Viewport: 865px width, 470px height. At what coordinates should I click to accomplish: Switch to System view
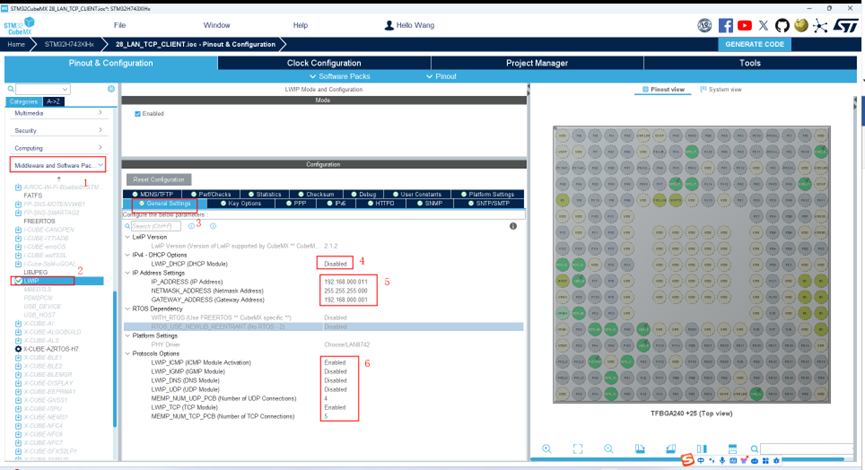click(721, 89)
